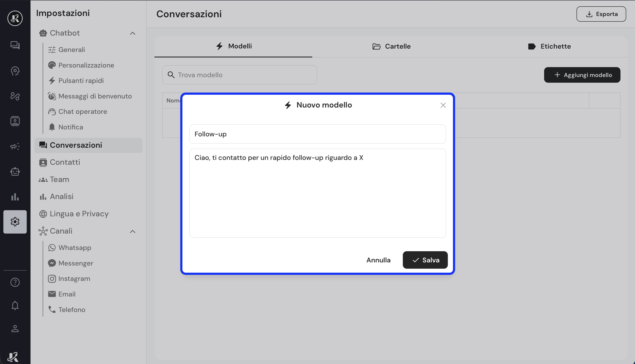Collapse the Canali section chevron
Viewport: 635px width, 364px height.
pos(133,231)
